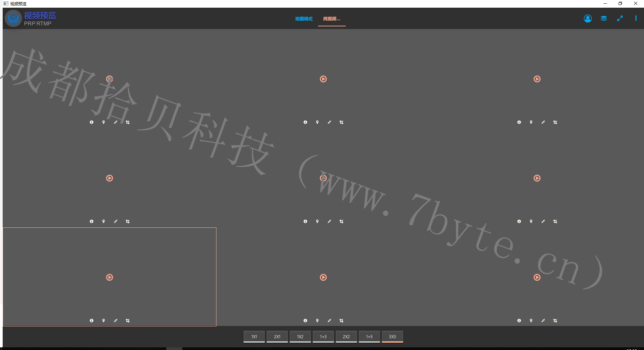The height and width of the screenshot is (350, 644).
Task: Click crop icon in bottom-left cell
Action: pyautogui.click(x=128, y=321)
